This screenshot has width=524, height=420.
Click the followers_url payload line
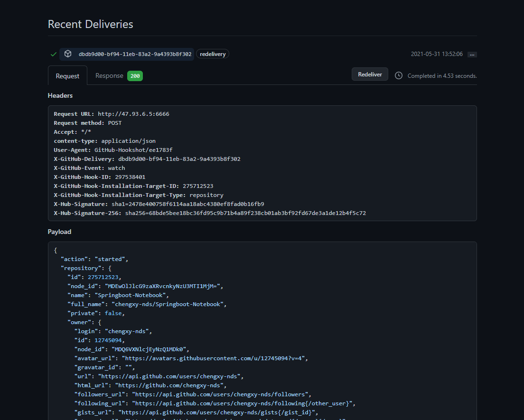point(193,394)
